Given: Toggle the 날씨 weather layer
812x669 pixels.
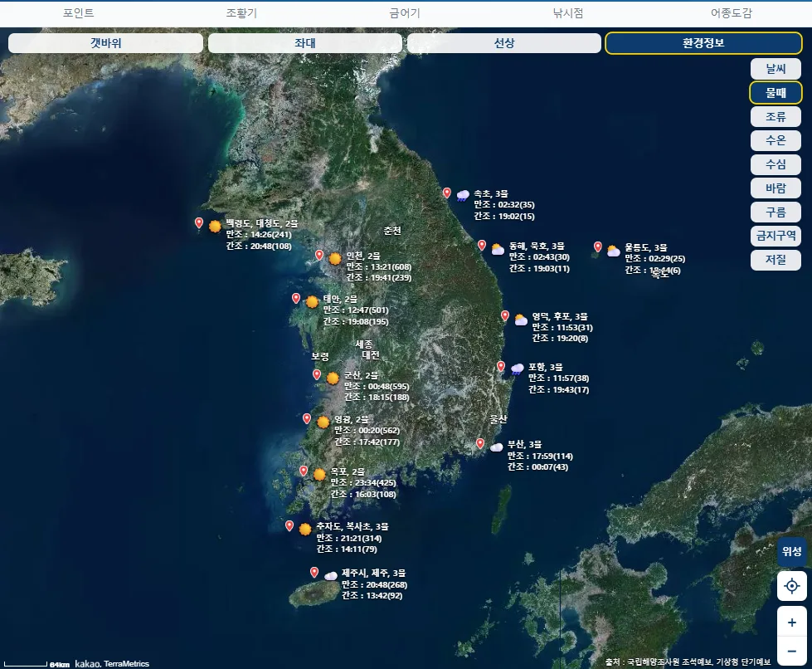Looking at the screenshot, I should (x=776, y=68).
